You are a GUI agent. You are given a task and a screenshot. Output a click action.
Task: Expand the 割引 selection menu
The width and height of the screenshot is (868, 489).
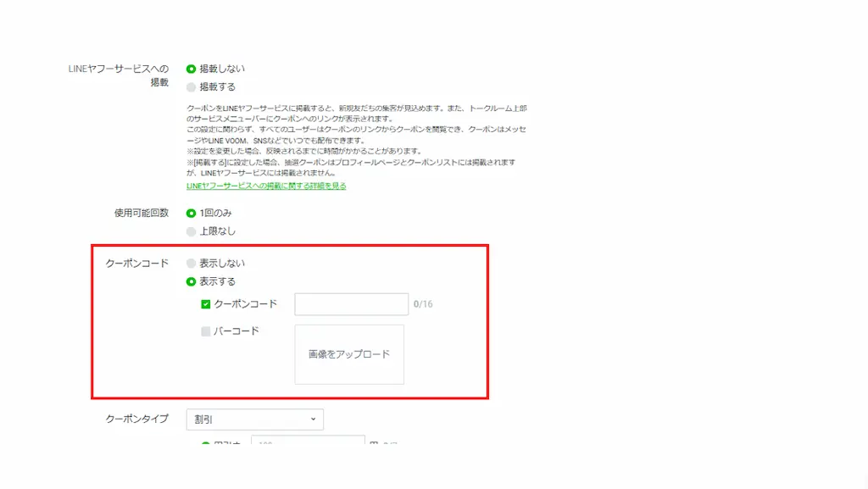(x=254, y=420)
